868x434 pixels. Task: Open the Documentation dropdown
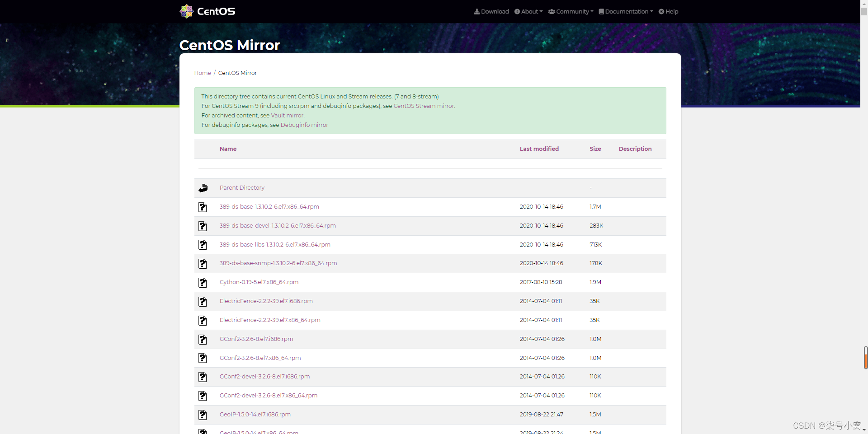(626, 11)
